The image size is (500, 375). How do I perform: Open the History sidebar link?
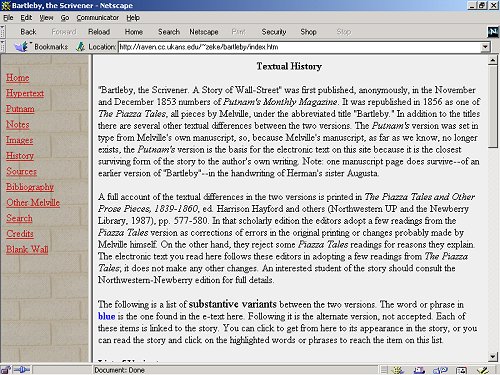pos(20,156)
